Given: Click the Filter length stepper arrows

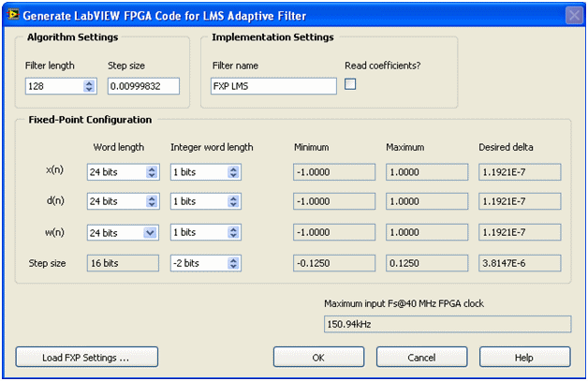Looking at the screenshot, I should 89,86.
